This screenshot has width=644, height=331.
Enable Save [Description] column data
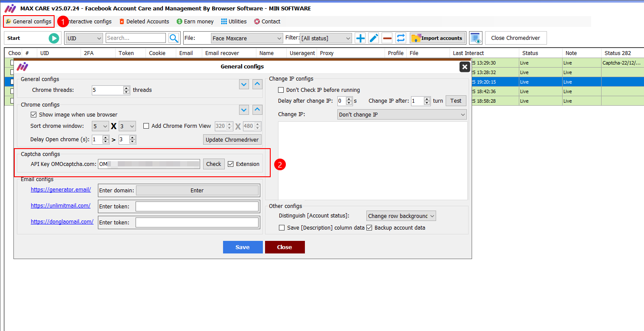282,228
